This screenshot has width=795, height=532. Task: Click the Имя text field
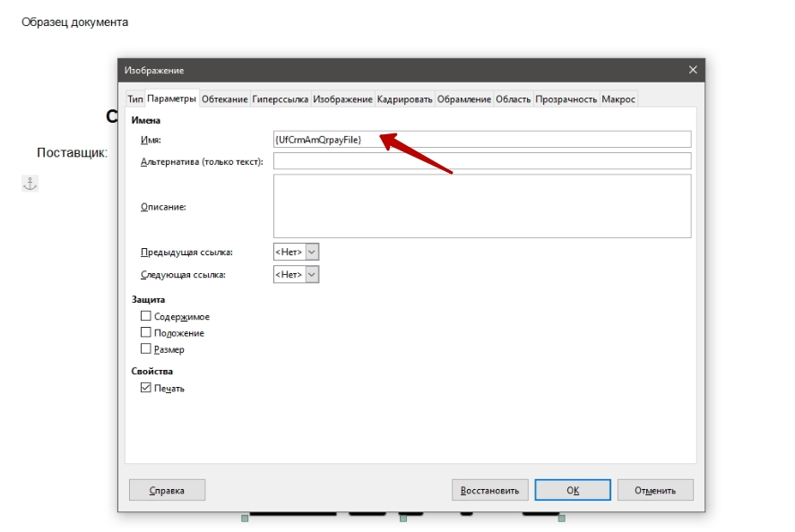pos(482,139)
